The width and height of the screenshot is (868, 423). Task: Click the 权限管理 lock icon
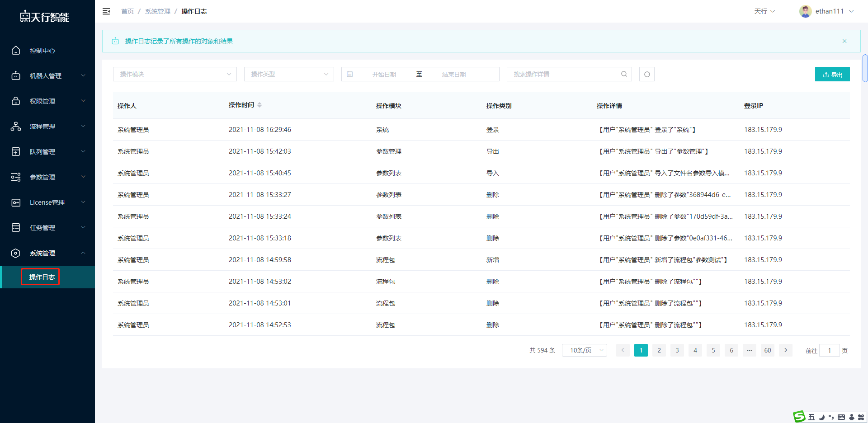coord(16,101)
